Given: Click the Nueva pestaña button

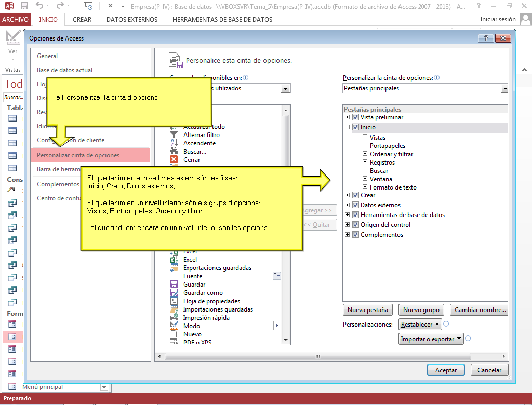Looking at the screenshot, I should point(367,309).
